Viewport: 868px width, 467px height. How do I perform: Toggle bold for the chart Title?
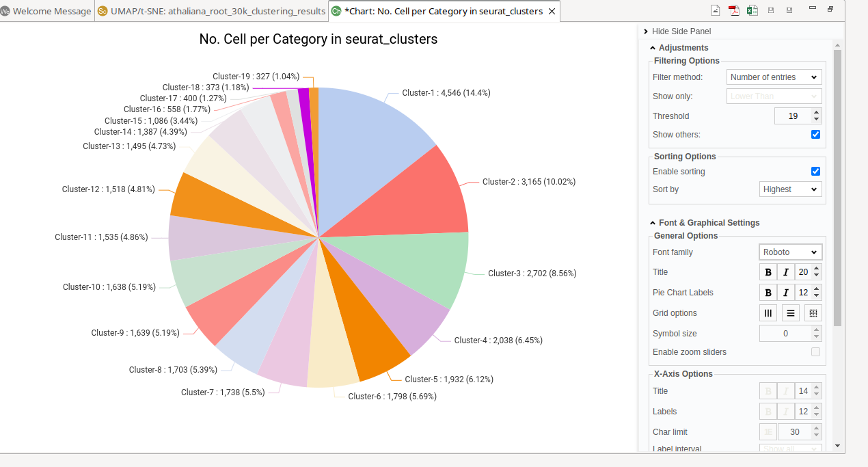[768, 272]
